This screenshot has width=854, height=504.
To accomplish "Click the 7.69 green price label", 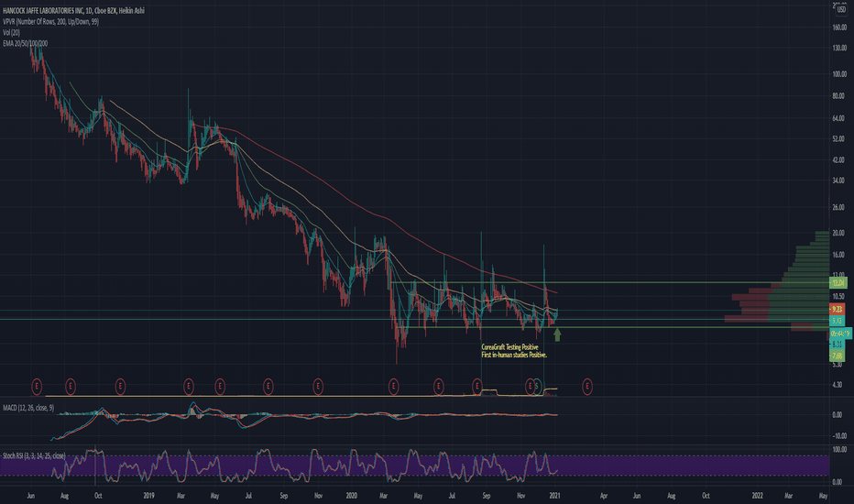I will click(838, 356).
